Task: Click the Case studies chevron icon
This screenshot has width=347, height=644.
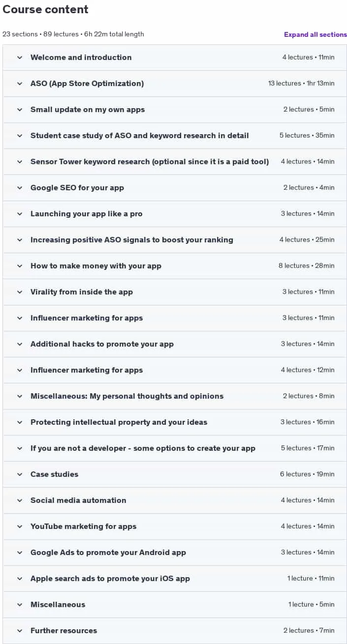Action: point(20,474)
